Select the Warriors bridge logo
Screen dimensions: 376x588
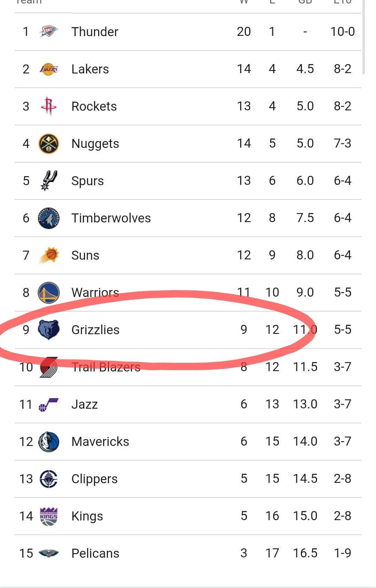(x=49, y=292)
